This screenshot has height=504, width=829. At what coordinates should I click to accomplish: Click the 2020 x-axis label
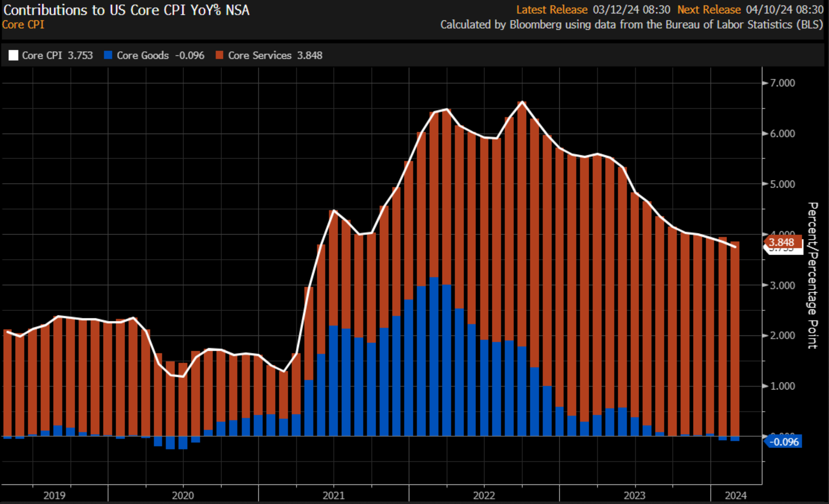tap(183, 495)
